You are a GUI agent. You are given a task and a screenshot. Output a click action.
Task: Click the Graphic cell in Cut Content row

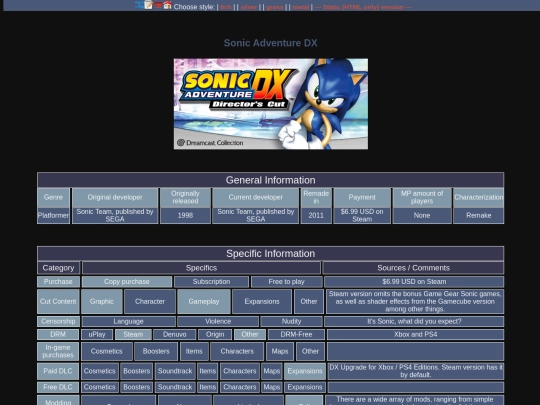tap(102, 301)
